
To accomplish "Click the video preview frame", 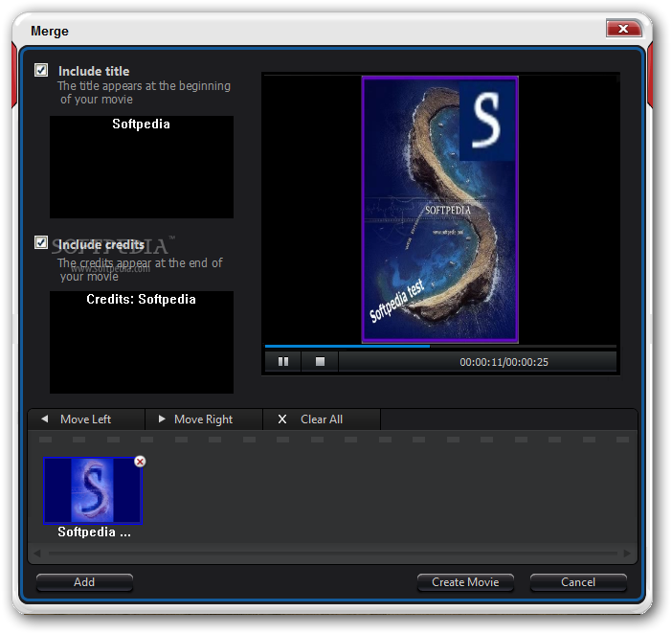I will click(x=440, y=210).
